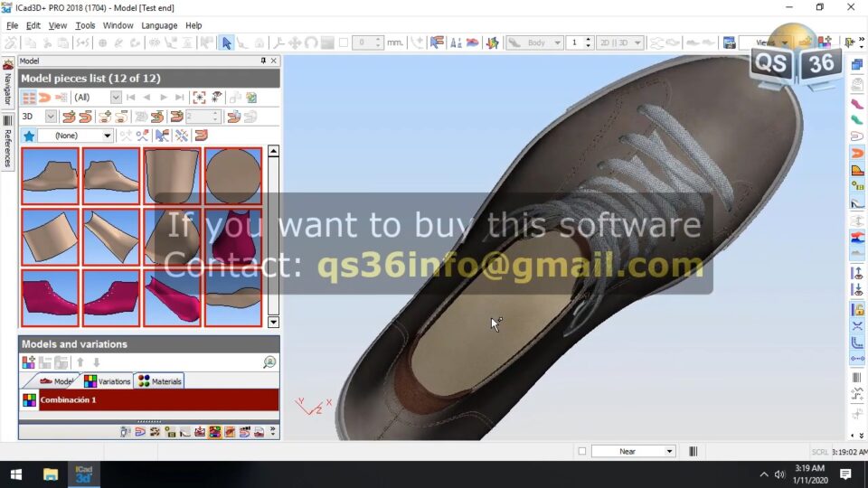Click the search magnifier in Models and variations
Image resolution: width=868 pixels, height=488 pixels.
click(x=269, y=362)
